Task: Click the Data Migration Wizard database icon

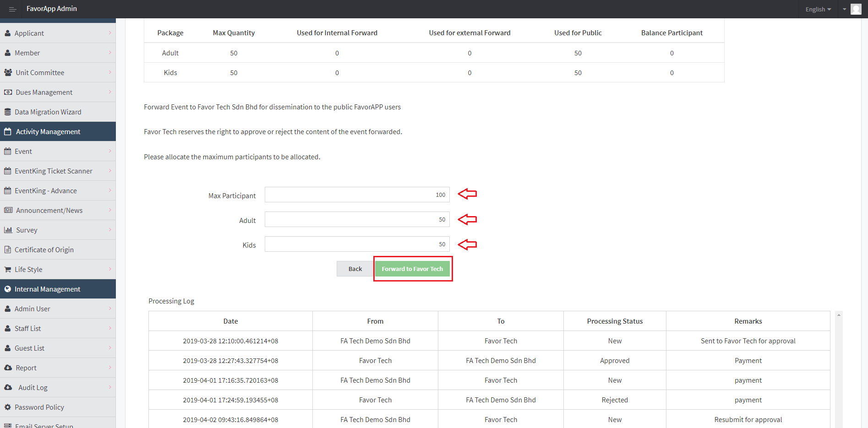Action: click(7, 112)
